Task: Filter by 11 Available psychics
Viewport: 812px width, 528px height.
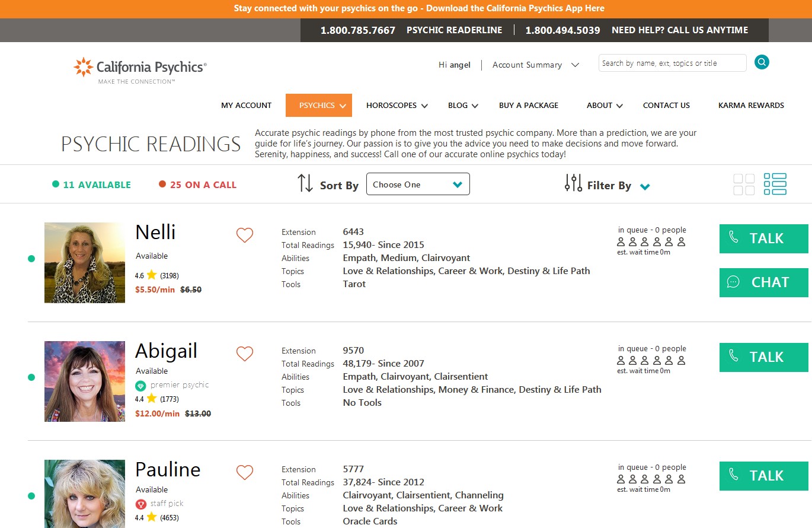Action: [x=97, y=185]
